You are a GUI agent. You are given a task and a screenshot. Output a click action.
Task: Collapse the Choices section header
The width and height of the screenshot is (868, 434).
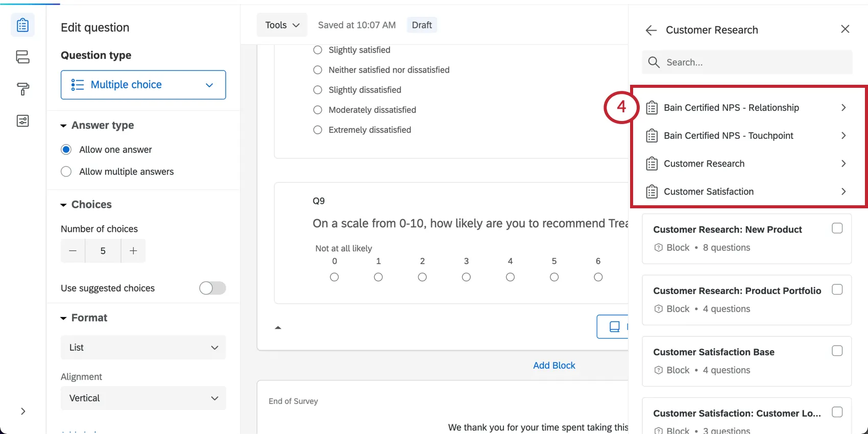pos(63,204)
